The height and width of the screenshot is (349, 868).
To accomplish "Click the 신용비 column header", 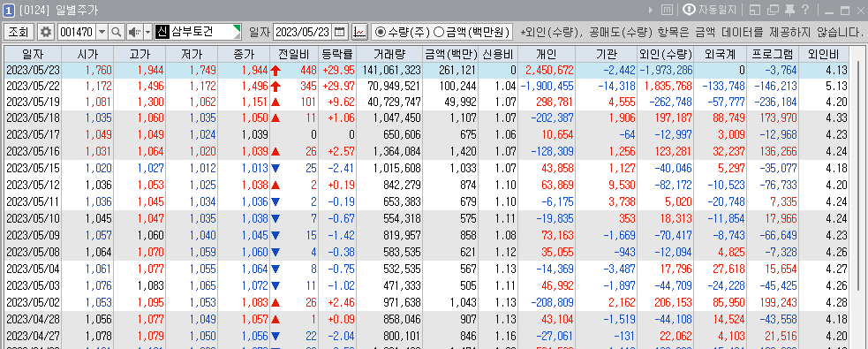I will 498,54.
